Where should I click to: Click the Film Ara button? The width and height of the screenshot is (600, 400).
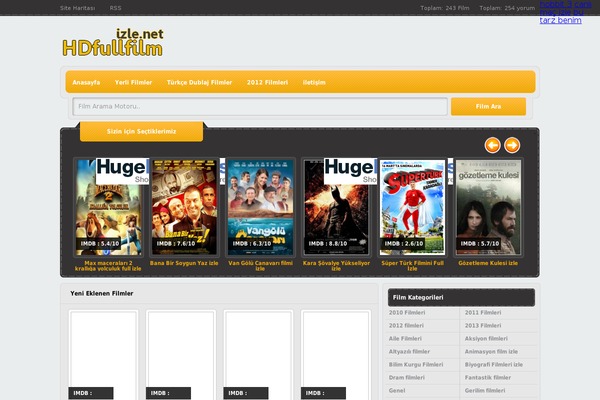pyautogui.click(x=488, y=106)
